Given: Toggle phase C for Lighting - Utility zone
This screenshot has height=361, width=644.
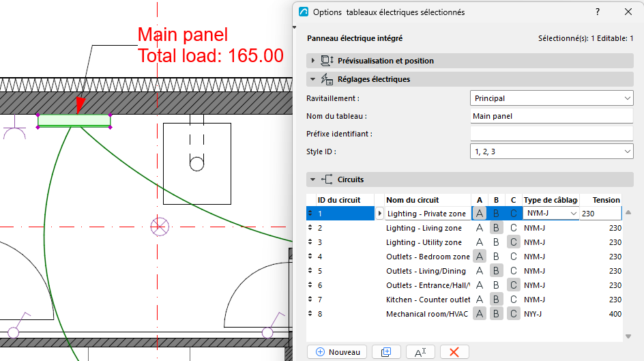Looking at the screenshot, I should [514, 242].
